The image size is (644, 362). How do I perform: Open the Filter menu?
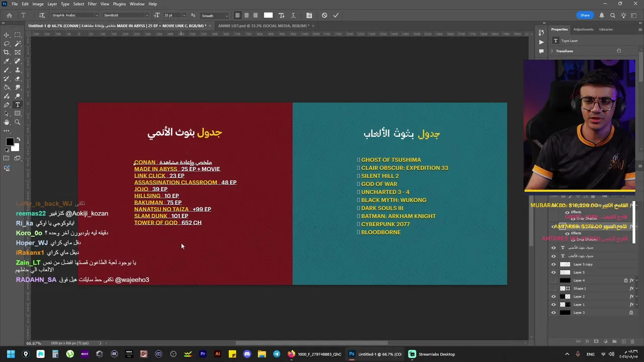tap(92, 4)
